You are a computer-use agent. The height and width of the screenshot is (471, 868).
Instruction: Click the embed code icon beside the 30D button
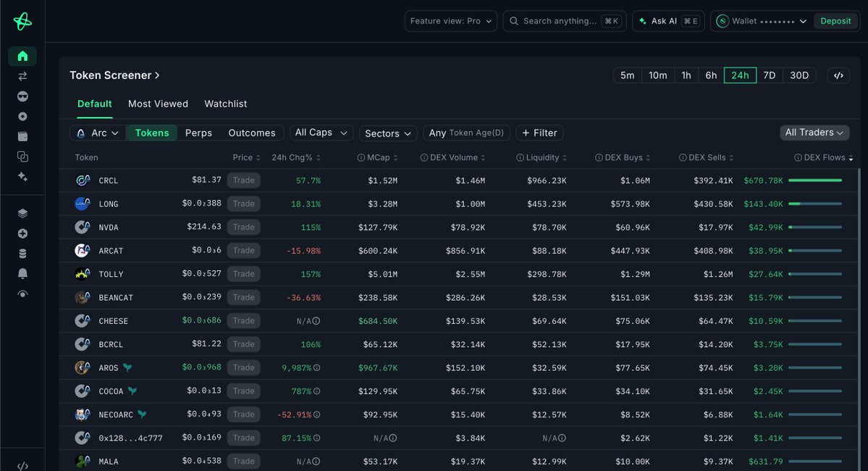coord(838,75)
